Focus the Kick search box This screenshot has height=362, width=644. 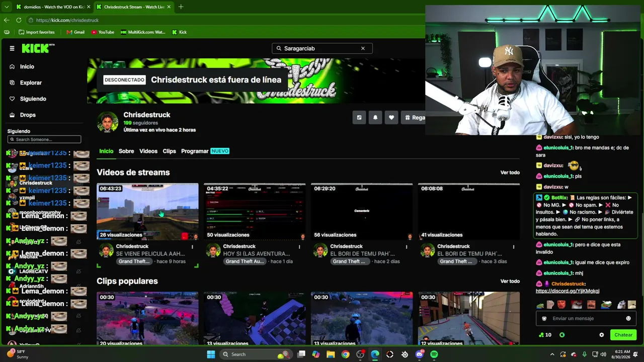[x=322, y=48]
